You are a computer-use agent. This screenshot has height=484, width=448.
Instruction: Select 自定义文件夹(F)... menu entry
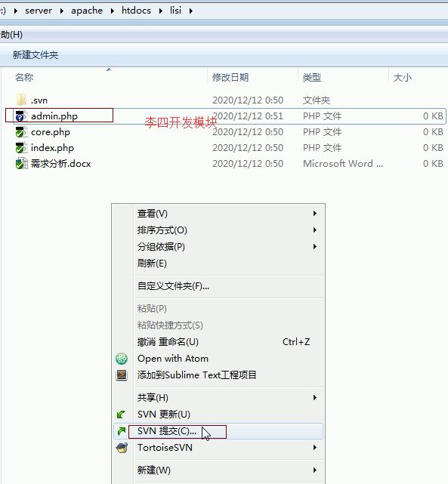pos(218,286)
